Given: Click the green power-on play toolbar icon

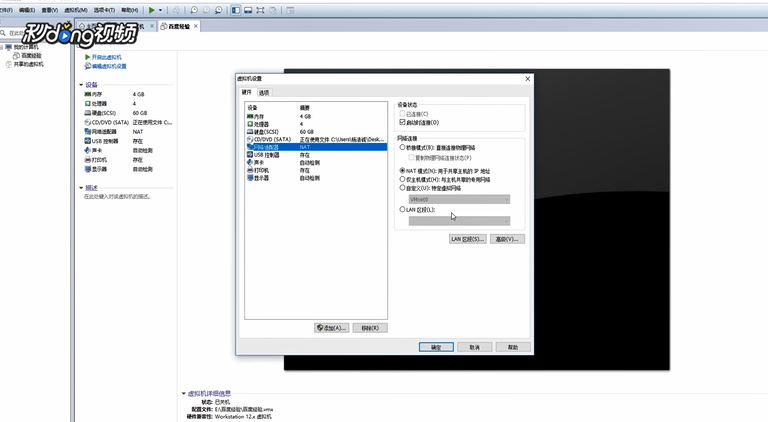Looking at the screenshot, I should [x=152, y=10].
